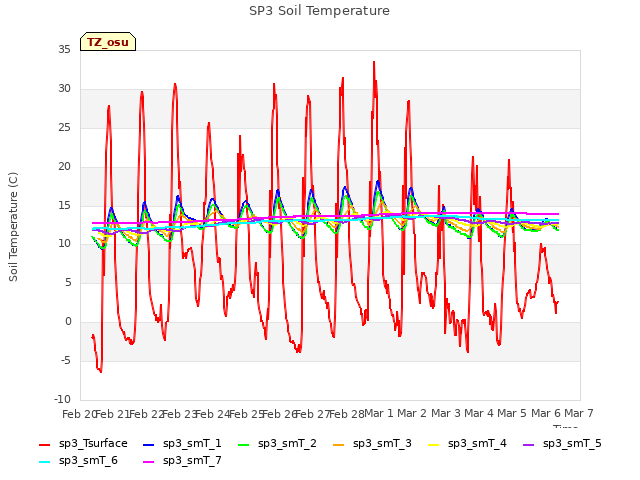Toggle sp3_Tsurface series in legend
Image resolution: width=640 pixels, height=480 pixels.
click(x=83, y=444)
